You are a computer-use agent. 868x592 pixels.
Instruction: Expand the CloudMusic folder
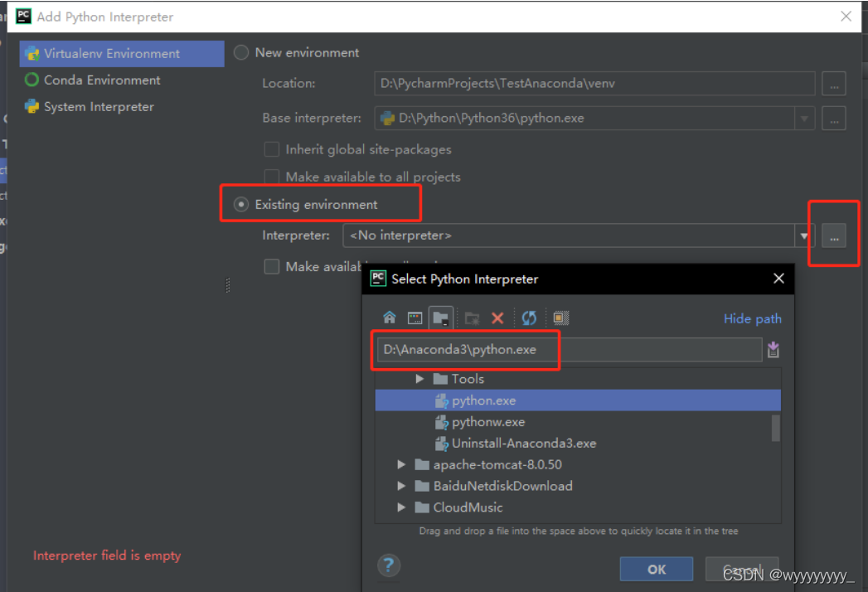(x=401, y=507)
